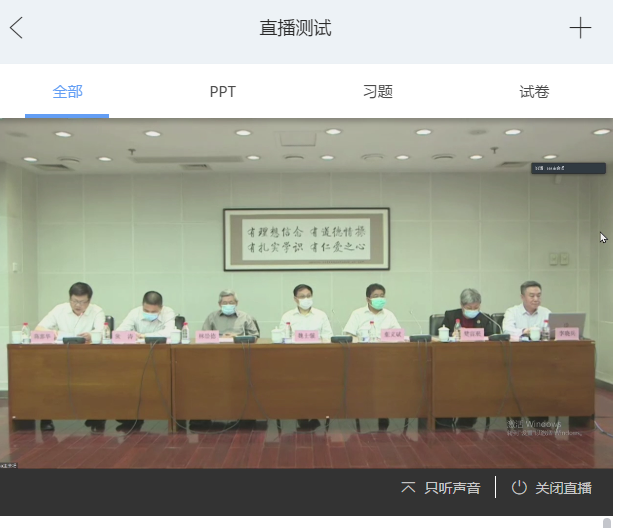
Task: Click the calligraphy frame in the video
Action: pyautogui.click(x=306, y=239)
